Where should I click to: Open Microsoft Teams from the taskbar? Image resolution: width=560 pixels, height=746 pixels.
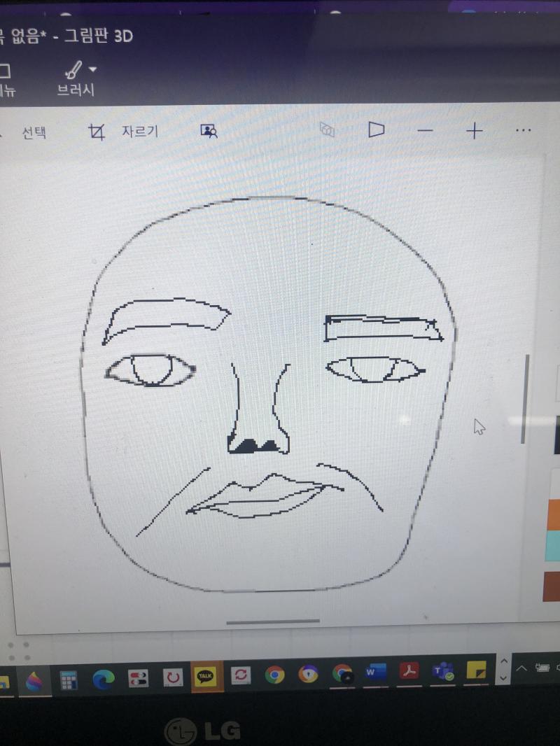443,671
